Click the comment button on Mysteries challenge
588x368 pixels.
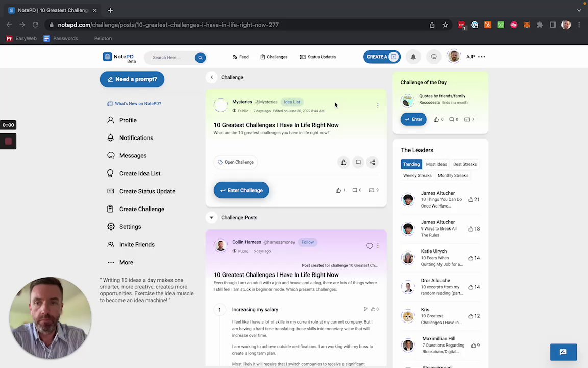click(358, 162)
